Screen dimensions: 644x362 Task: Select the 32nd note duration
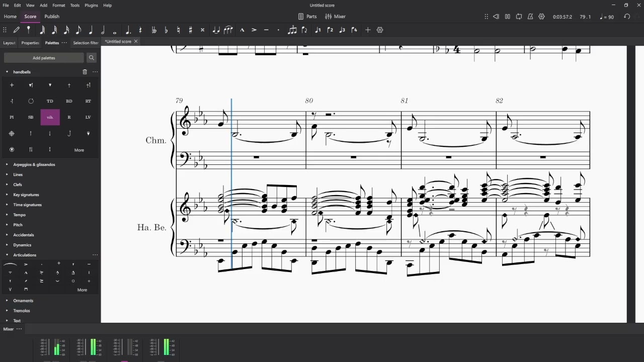[54, 30]
